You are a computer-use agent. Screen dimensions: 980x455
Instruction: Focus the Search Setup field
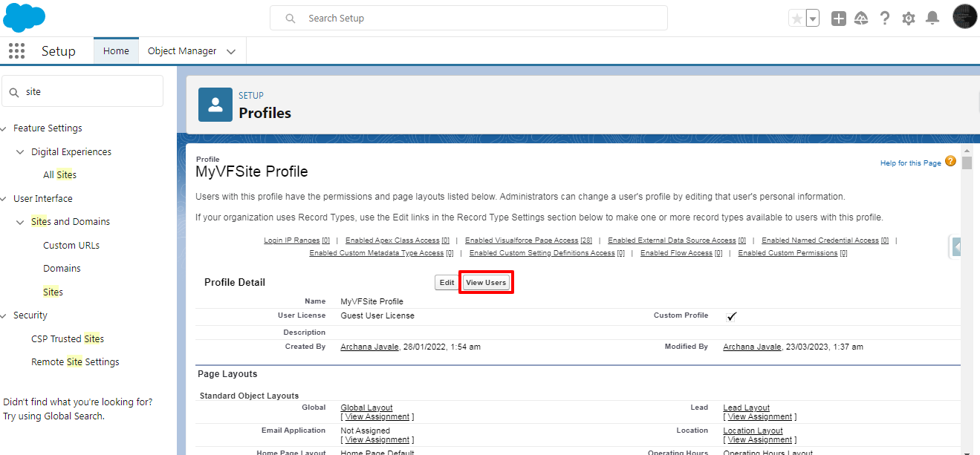click(468, 18)
